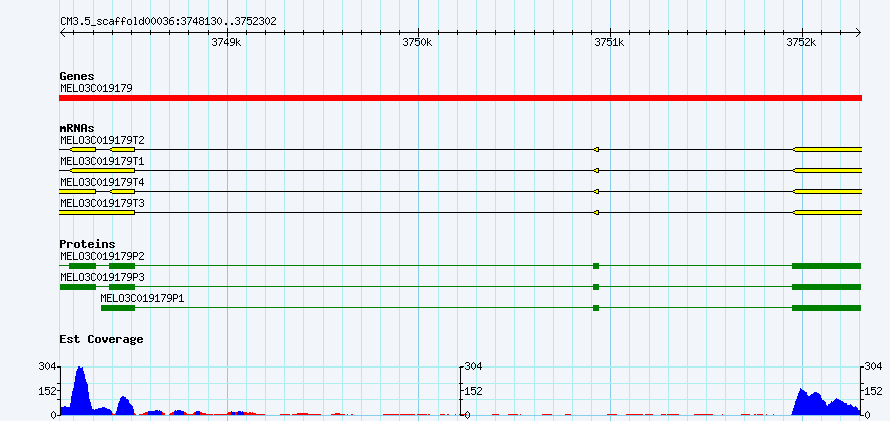
Task: Click the long left exon of transcript MELO3C019179T3
Action: [97, 212]
